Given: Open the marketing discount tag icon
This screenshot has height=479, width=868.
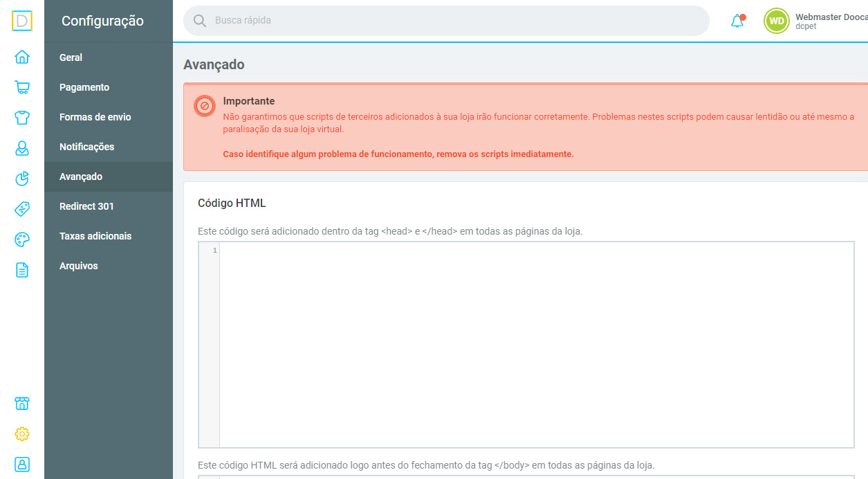Looking at the screenshot, I should (22, 209).
